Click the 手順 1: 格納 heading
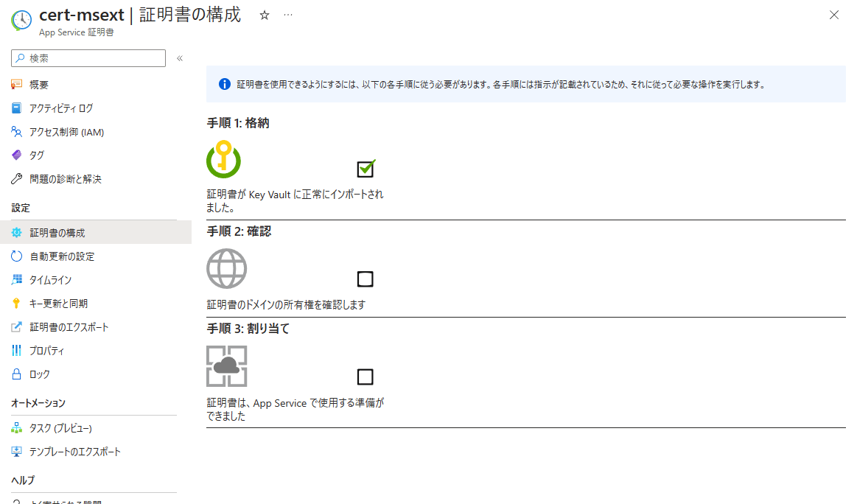This screenshot has height=504, width=857. [x=238, y=123]
